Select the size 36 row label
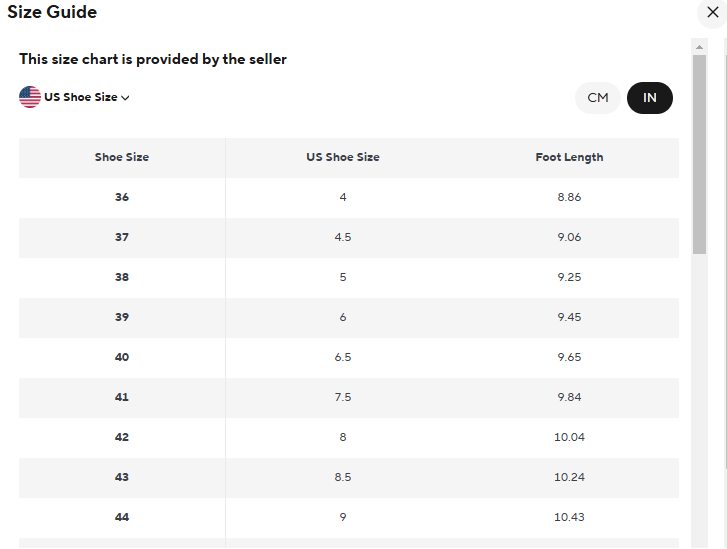 (x=122, y=197)
